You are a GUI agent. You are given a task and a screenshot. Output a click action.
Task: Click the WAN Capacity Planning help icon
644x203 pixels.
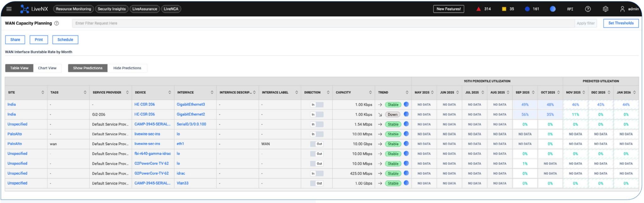[x=57, y=23]
